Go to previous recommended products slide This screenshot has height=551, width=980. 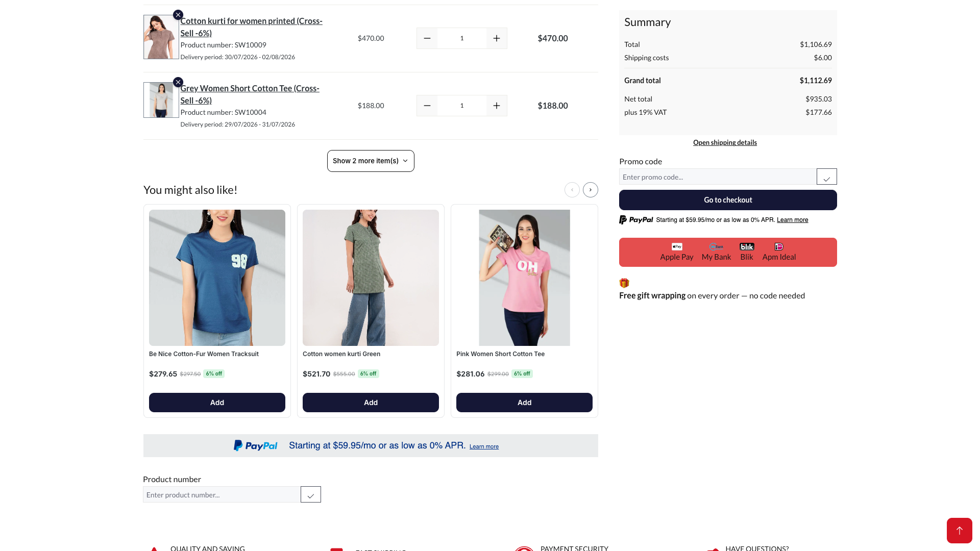[572, 190]
